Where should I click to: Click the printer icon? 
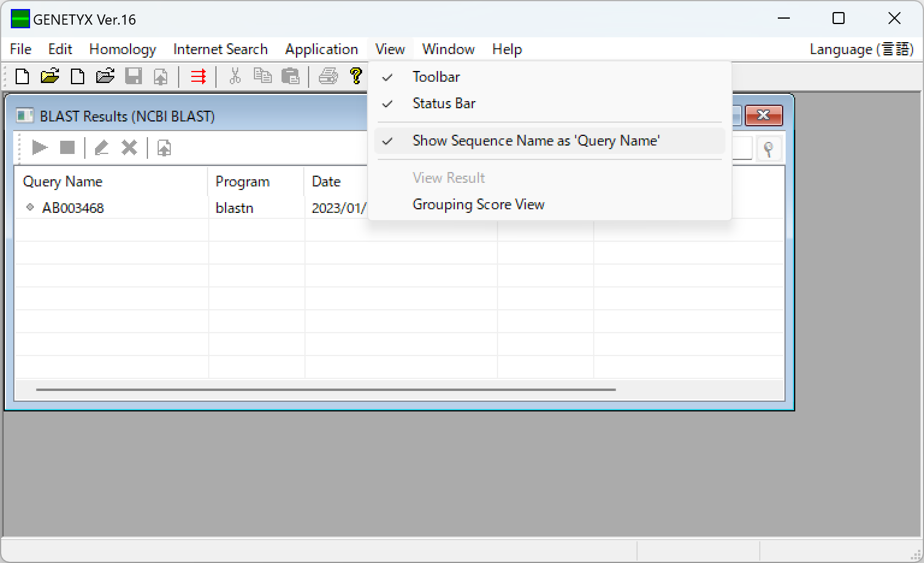coord(328,76)
